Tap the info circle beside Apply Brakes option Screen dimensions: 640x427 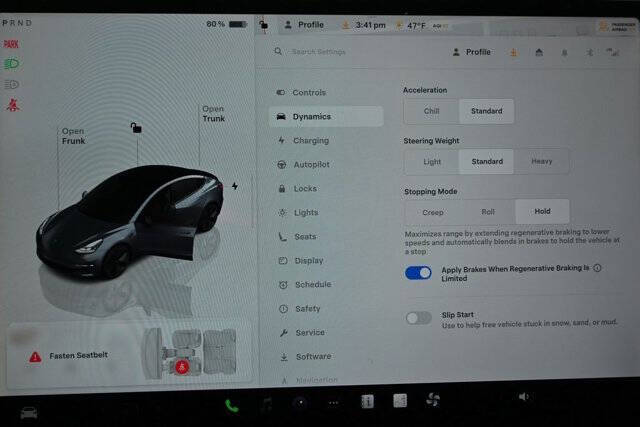click(598, 268)
